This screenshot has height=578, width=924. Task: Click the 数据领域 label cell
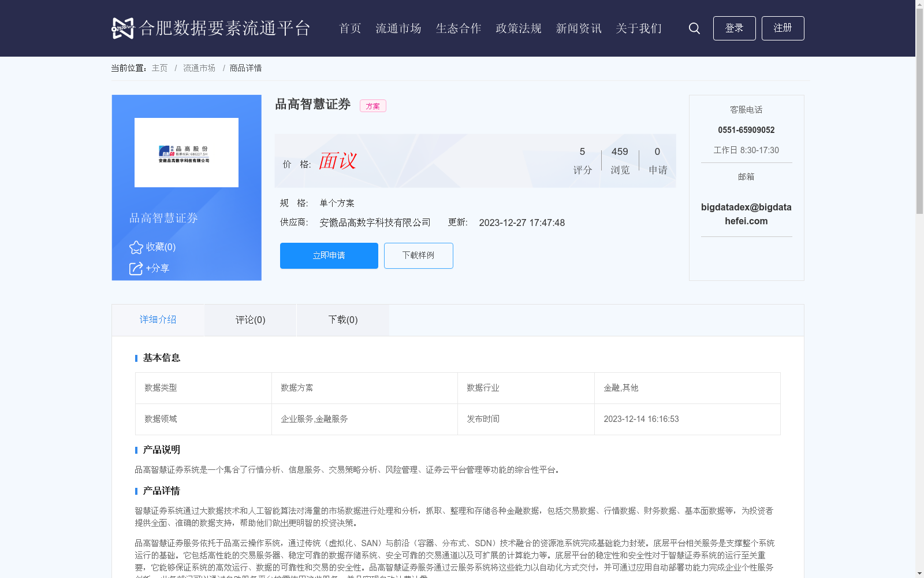(x=203, y=419)
